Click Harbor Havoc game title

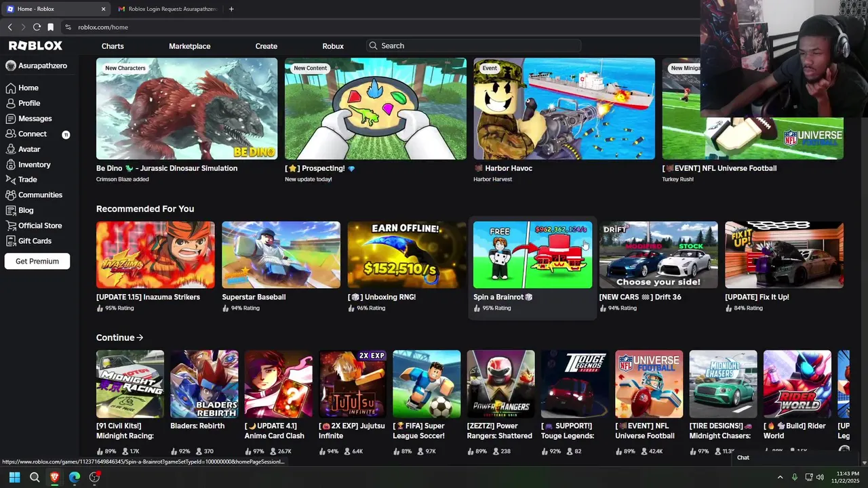coord(502,168)
